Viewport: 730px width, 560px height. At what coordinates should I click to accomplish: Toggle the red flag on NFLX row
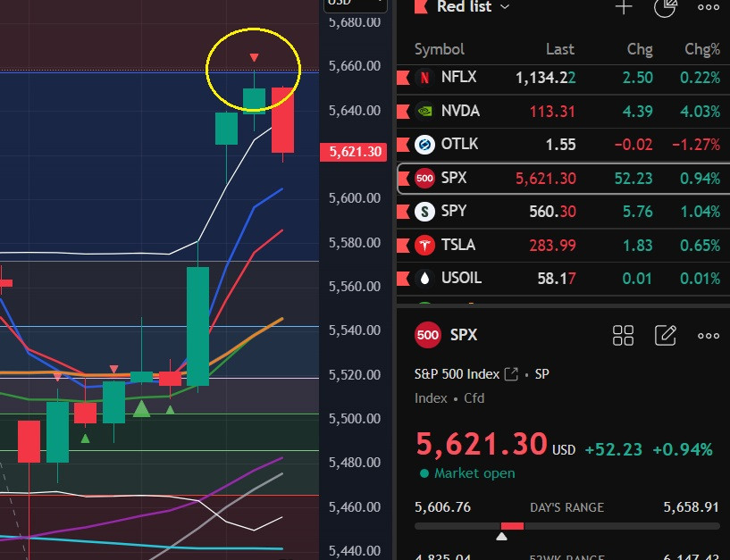(403, 78)
